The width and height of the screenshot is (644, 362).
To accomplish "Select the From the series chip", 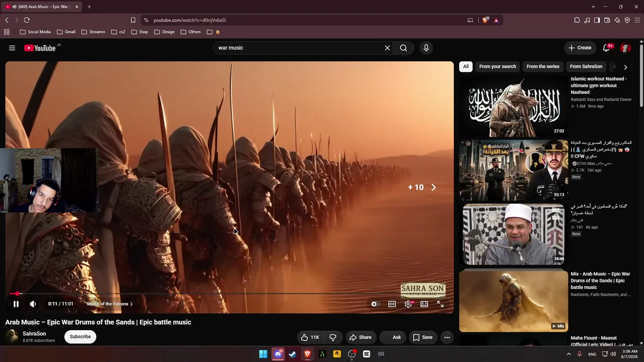I will click(543, 66).
